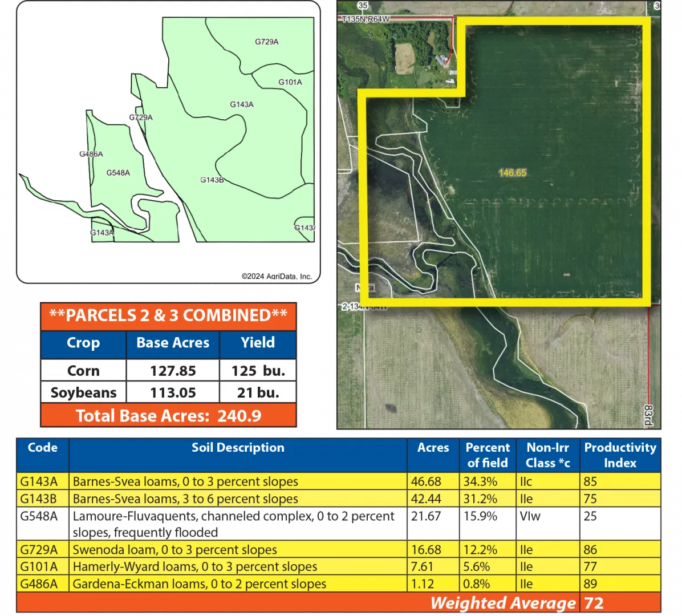Click the Base Acres column header
Image resolution: width=682 pixels, height=616 pixels.
coord(173,343)
